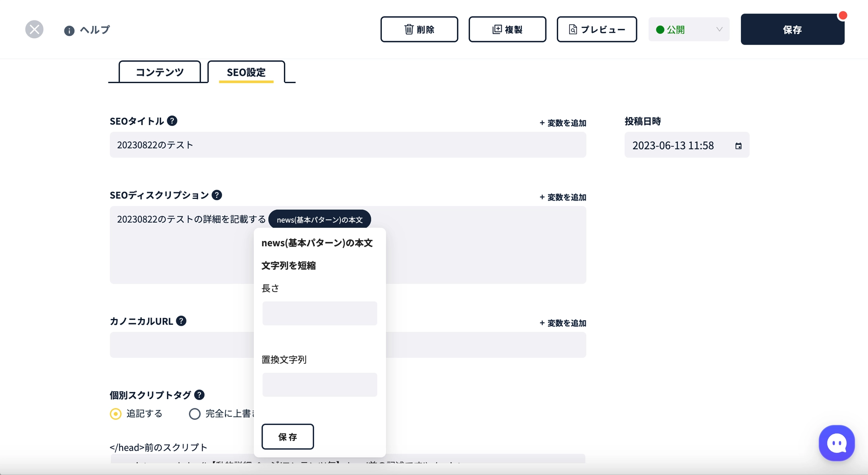Screen dimensions: 868x475
Task: Show help for カノニカルURL question icon
Action: pos(181,321)
